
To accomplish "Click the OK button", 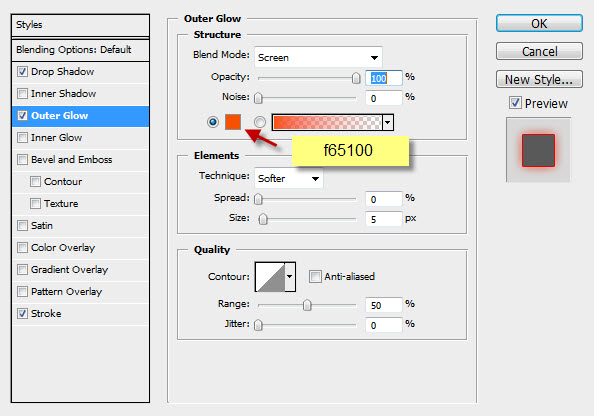I will 539,23.
